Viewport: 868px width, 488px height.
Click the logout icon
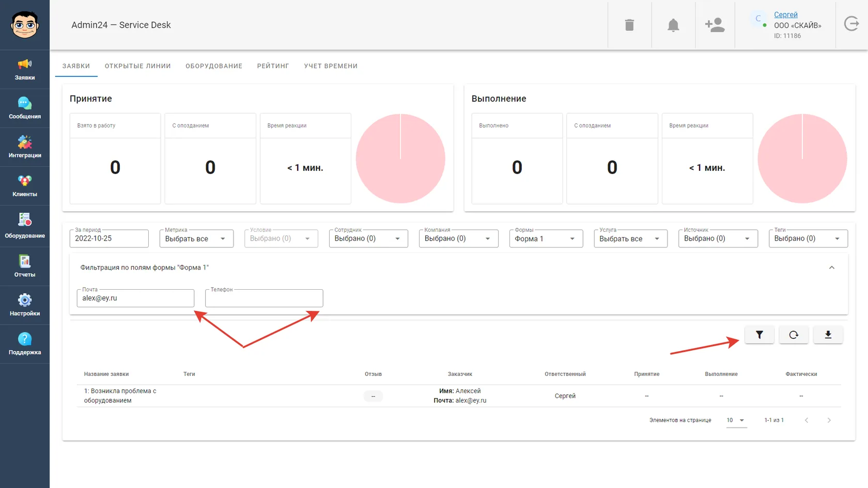coord(851,24)
